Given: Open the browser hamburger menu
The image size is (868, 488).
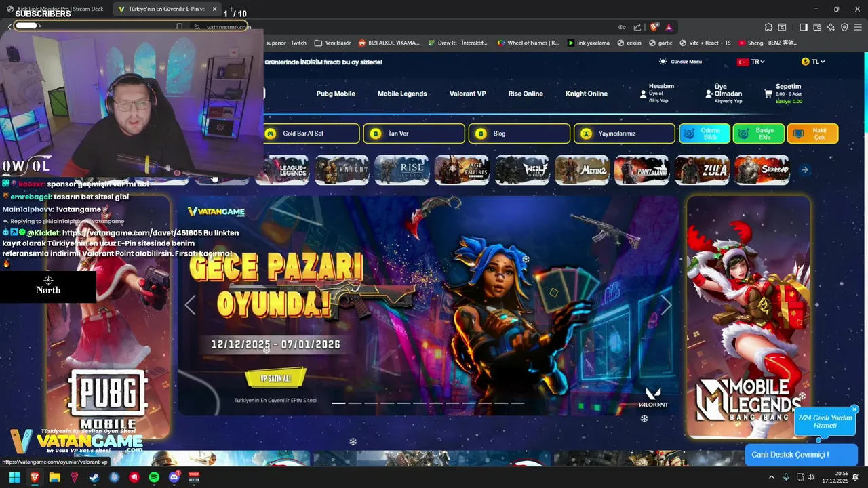Looking at the screenshot, I should point(858,27).
